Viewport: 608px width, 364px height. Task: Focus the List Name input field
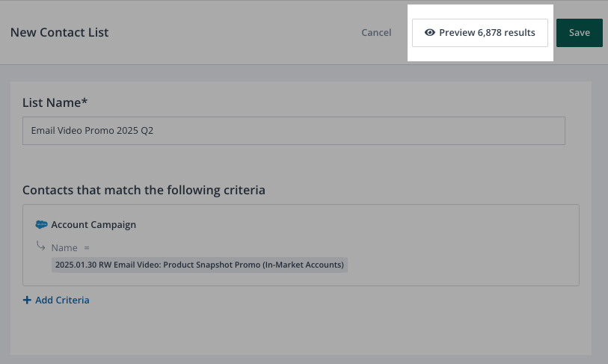(x=293, y=130)
